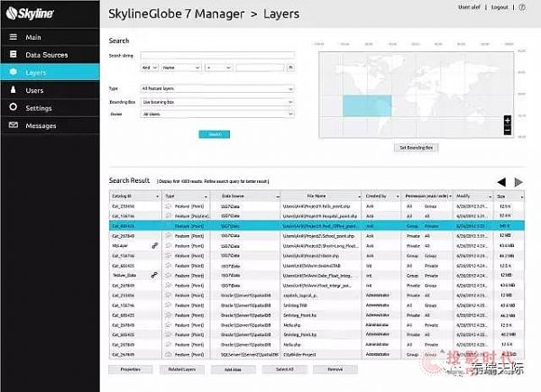Click link icon on MyLayer row

pos(156,245)
